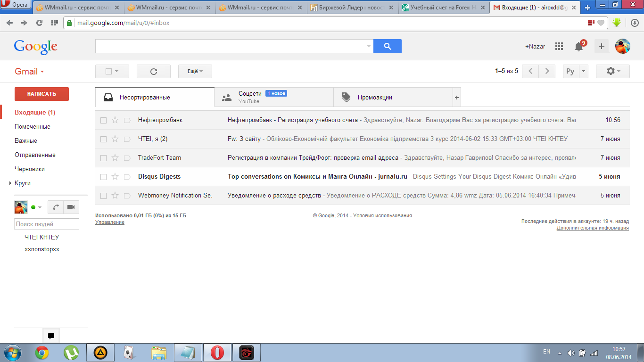This screenshot has height=362, width=644.
Task: Add a new inbox tab with plus
Action: 456,98
